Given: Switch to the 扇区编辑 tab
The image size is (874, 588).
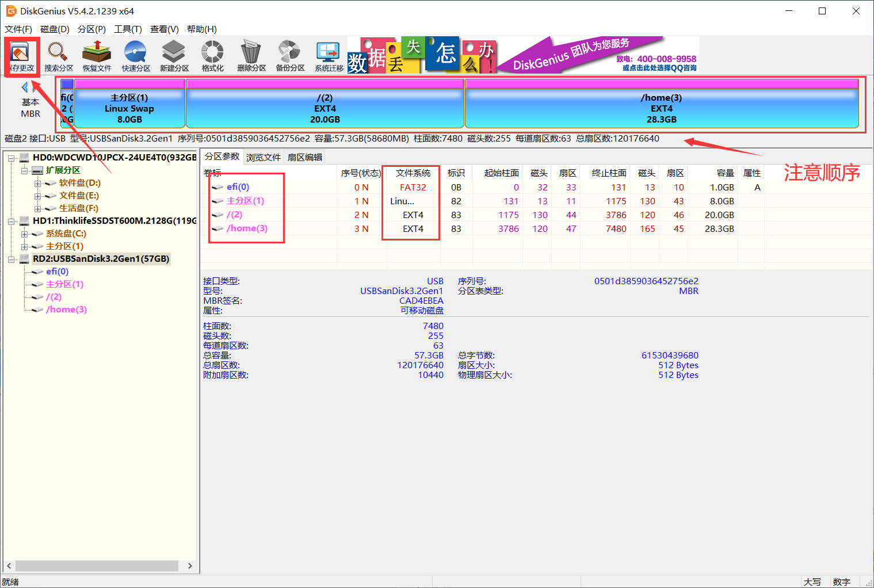Looking at the screenshot, I should coord(305,157).
